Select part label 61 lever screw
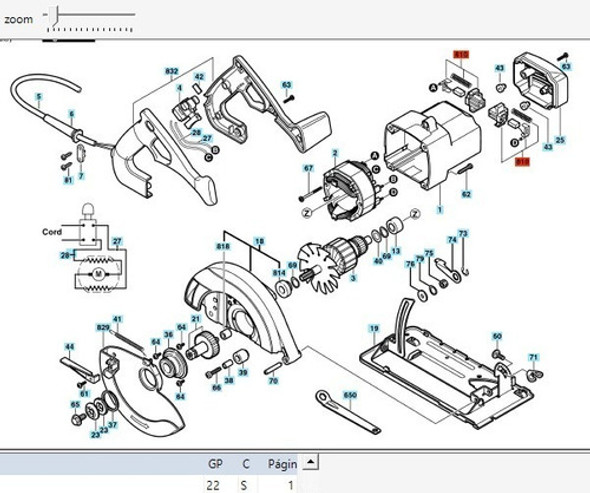The width and height of the screenshot is (590, 493). (x=84, y=394)
